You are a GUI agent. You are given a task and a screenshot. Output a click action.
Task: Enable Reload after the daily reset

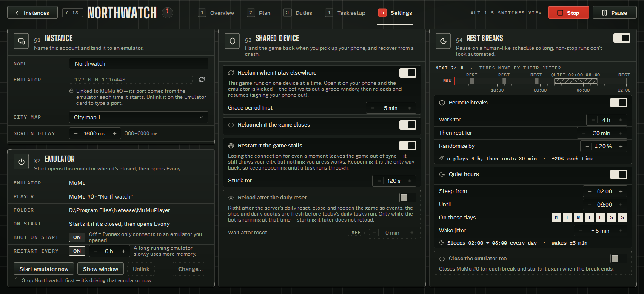(407, 198)
